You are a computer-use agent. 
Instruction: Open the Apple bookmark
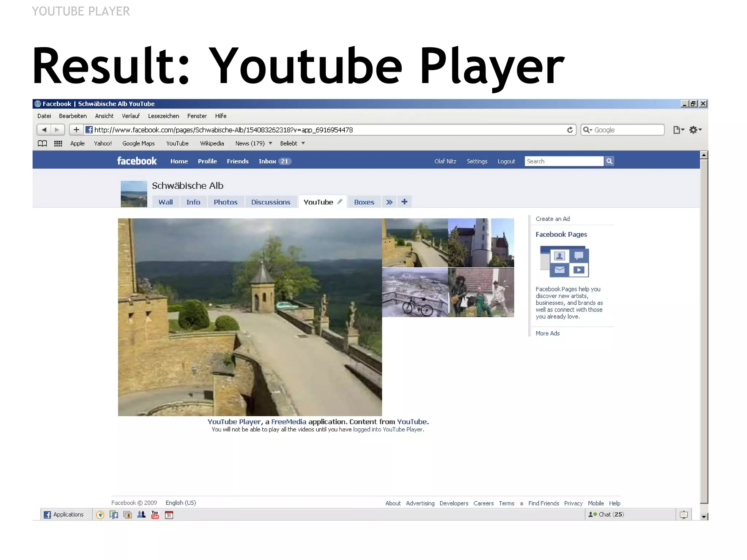77,143
